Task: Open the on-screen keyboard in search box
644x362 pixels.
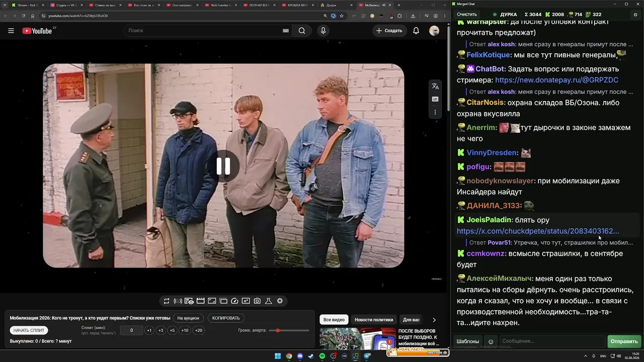Action: tap(286, 31)
